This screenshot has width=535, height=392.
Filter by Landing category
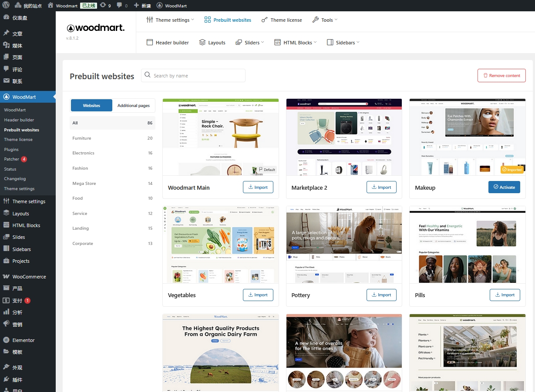(x=112, y=228)
